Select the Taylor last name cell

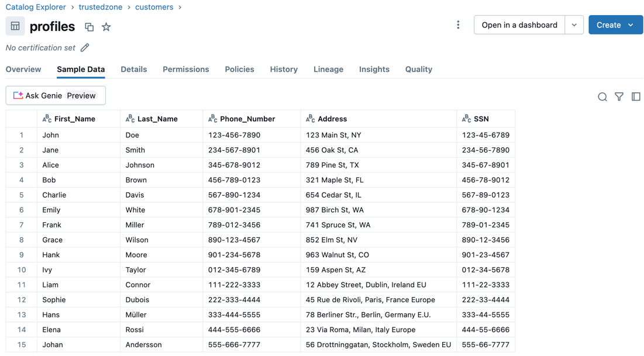[162, 269]
